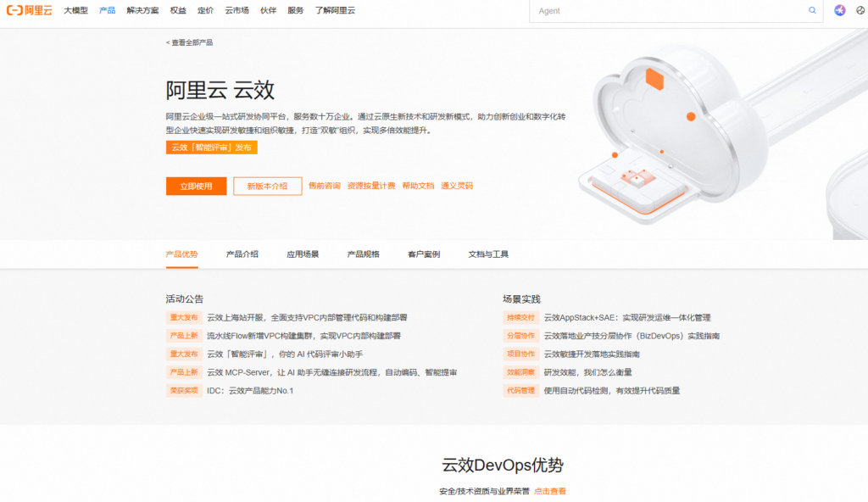Click the 荣获奖项 badge before the IDC announcement
The height and width of the screenshot is (502, 868).
pos(183,391)
